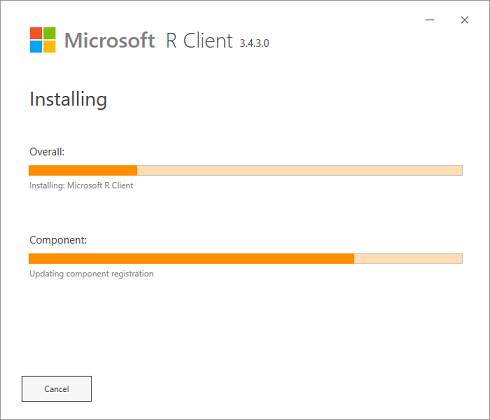Close the installer window
This screenshot has height=420, width=490.
click(465, 20)
